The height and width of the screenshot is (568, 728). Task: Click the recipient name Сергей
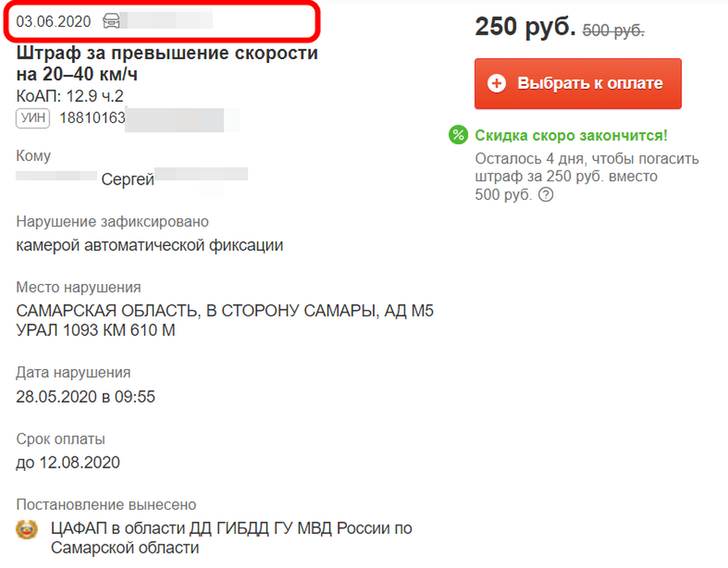[x=128, y=180]
